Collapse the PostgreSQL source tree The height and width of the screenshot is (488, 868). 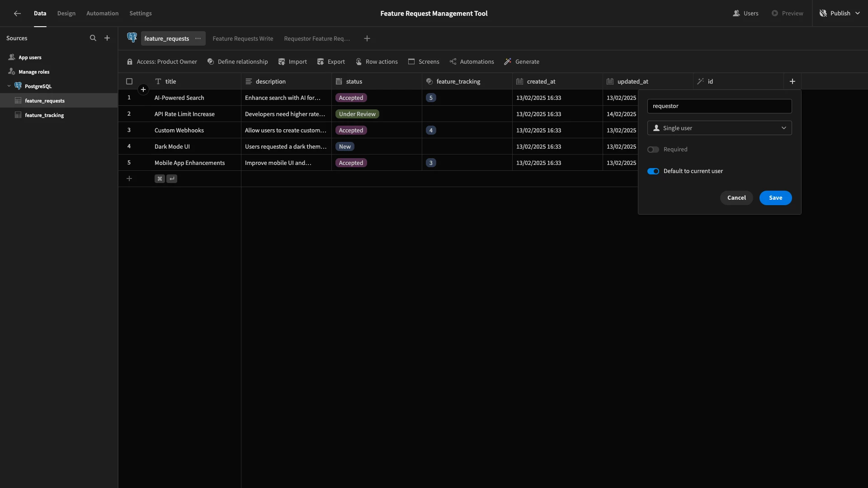tap(9, 86)
